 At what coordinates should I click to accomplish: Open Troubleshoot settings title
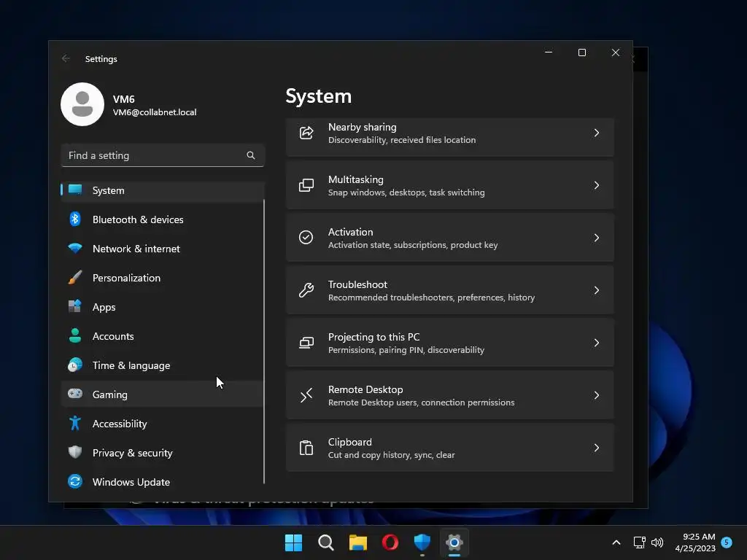pyautogui.click(x=357, y=284)
